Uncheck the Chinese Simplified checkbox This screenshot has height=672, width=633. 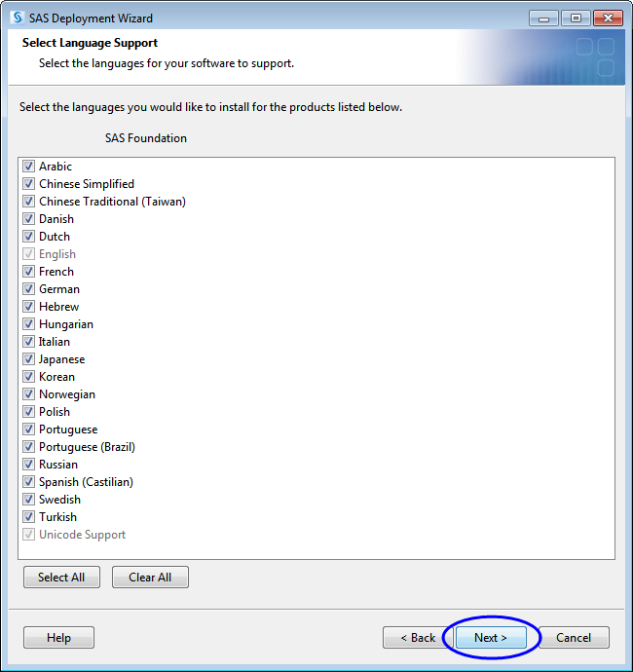tap(28, 184)
